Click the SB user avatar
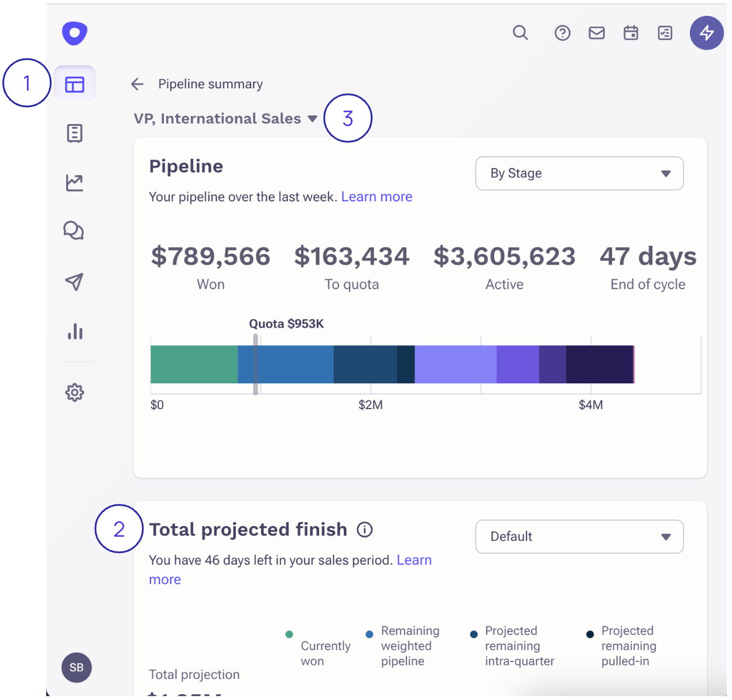The height and width of the screenshot is (700, 732). click(77, 667)
